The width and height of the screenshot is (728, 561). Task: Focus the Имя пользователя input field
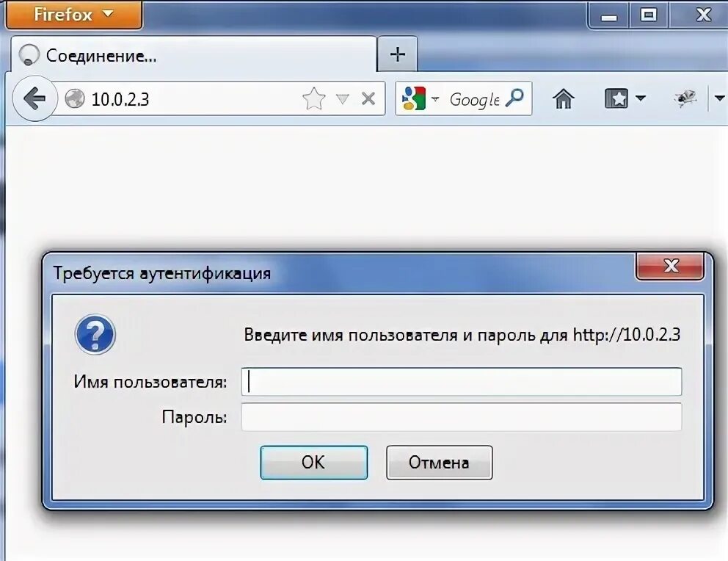(x=462, y=382)
